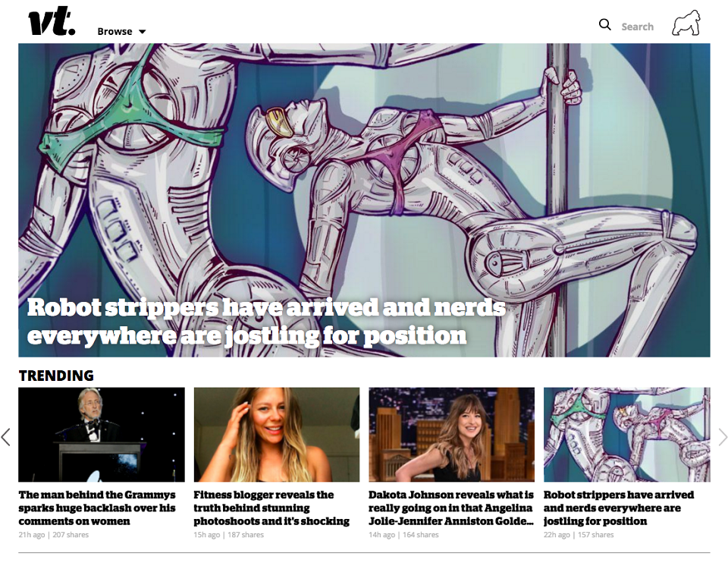Expand the Browse dropdown arrow
The image size is (728, 563).
click(x=142, y=32)
